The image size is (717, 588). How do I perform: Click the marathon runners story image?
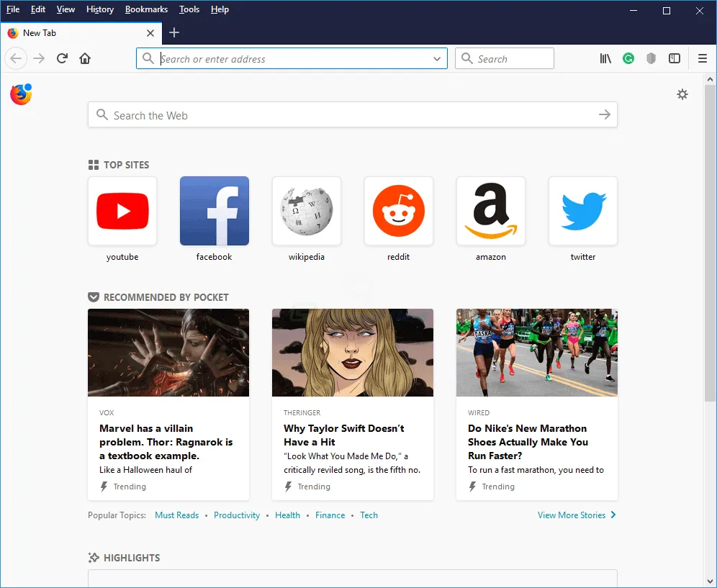tap(537, 353)
